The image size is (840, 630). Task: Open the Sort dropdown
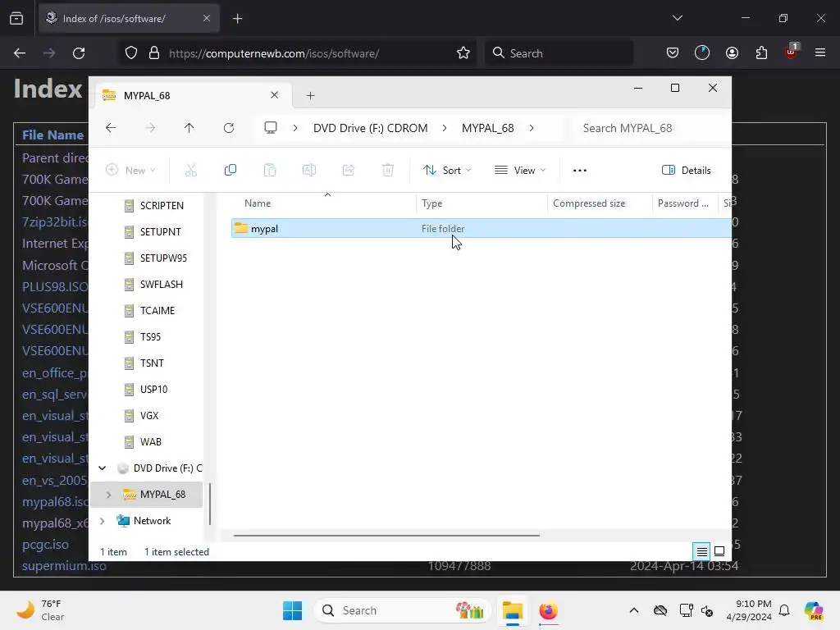447,171
